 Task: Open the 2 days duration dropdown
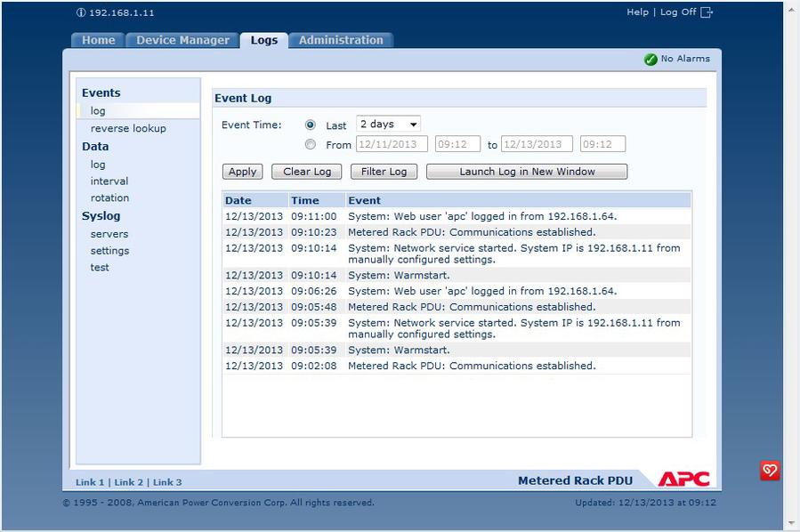coord(388,125)
